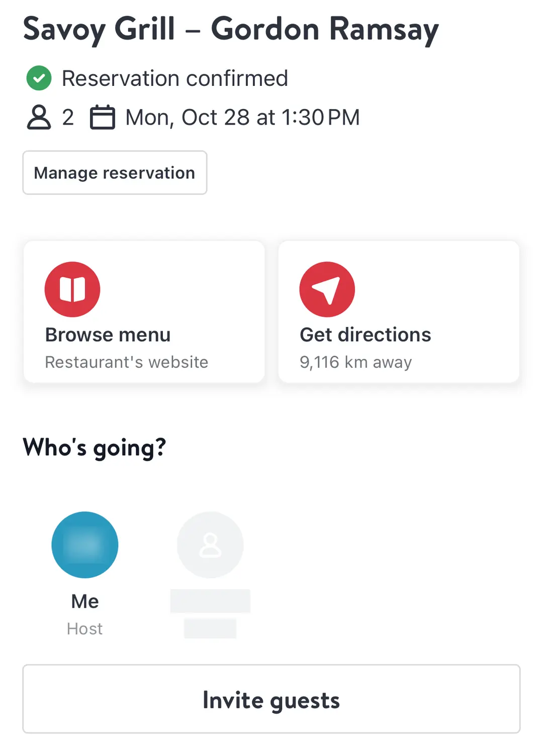The height and width of the screenshot is (756, 543).
Task: Click the blank guest name placeholder
Action: [x=210, y=601]
